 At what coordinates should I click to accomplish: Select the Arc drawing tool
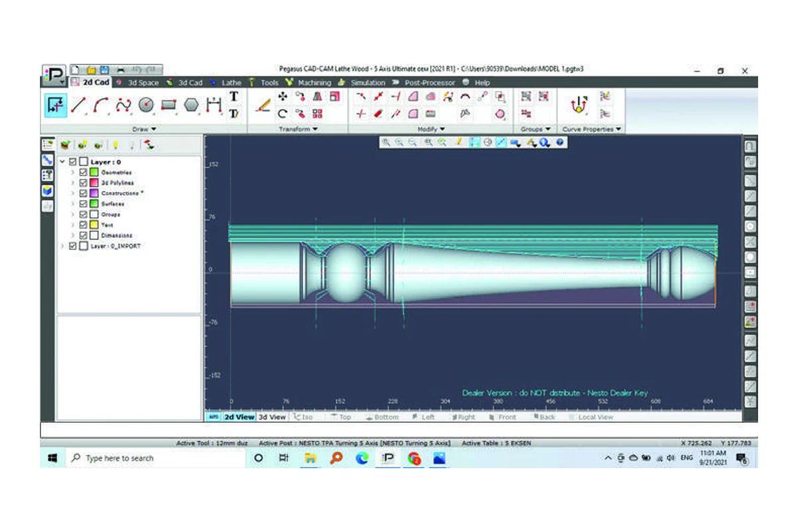(x=101, y=106)
